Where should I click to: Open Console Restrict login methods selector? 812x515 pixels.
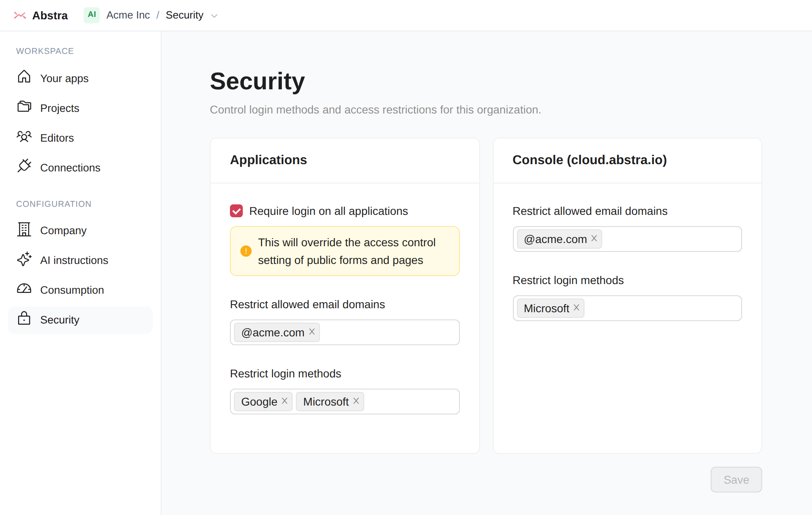coord(627,308)
